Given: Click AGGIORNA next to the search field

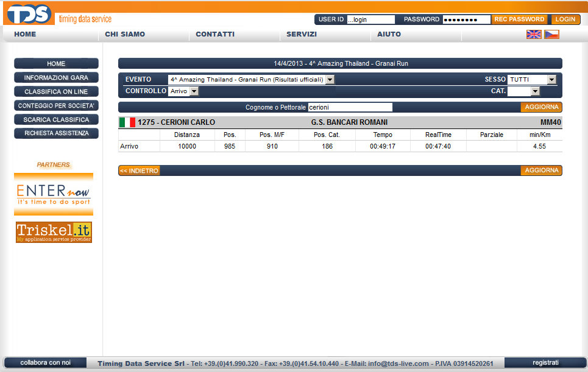Looking at the screenshot, I should pos(541,107).
